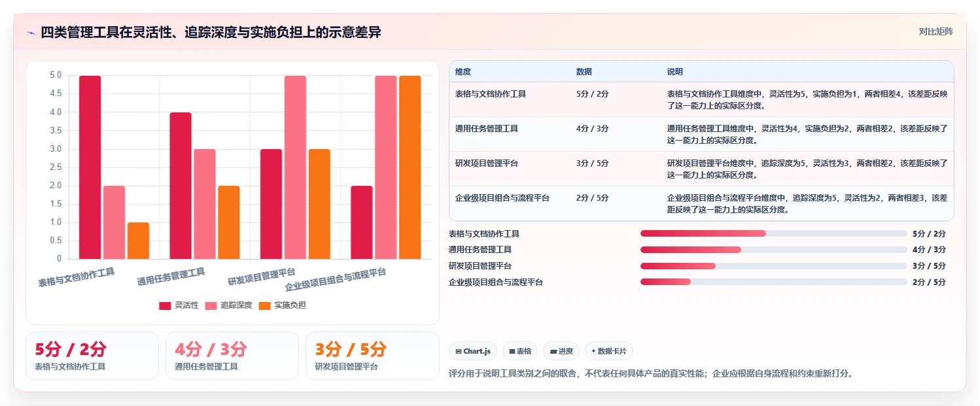Click the 数据 column header

[584, 71]
